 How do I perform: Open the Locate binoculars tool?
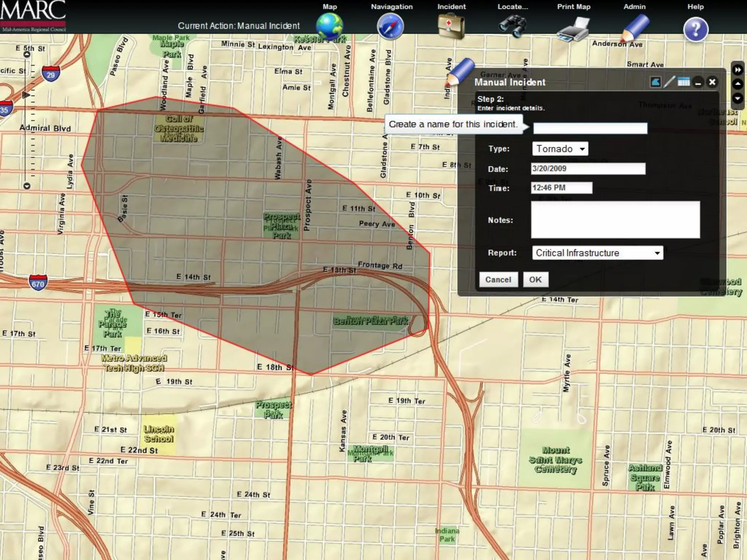tap(512, 26)
